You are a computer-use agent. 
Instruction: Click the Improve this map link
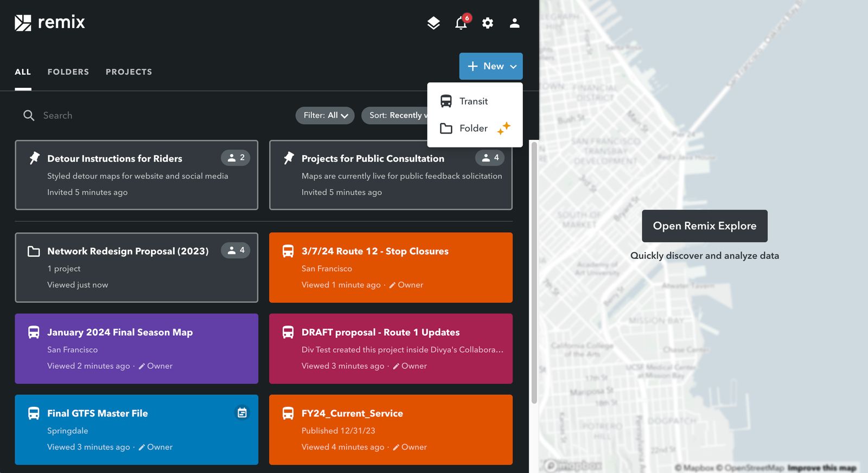tap(822, 468)
